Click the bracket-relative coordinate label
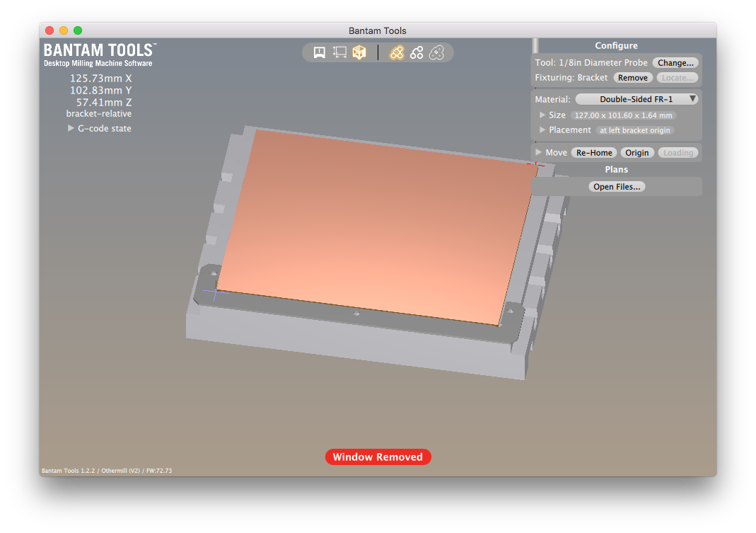Screen dimensions: 756x533 99,114
